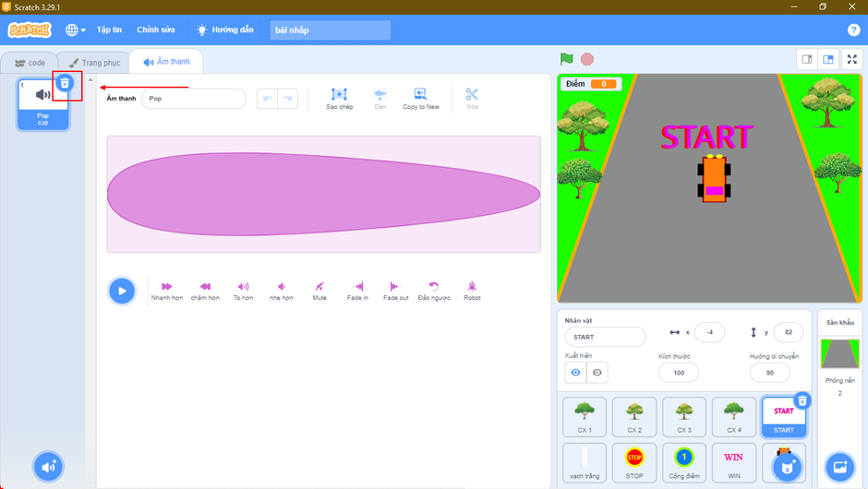This screenshot has width=868, height=489.
Task: Switch to the code tab
Action: [x=30, y=63]
